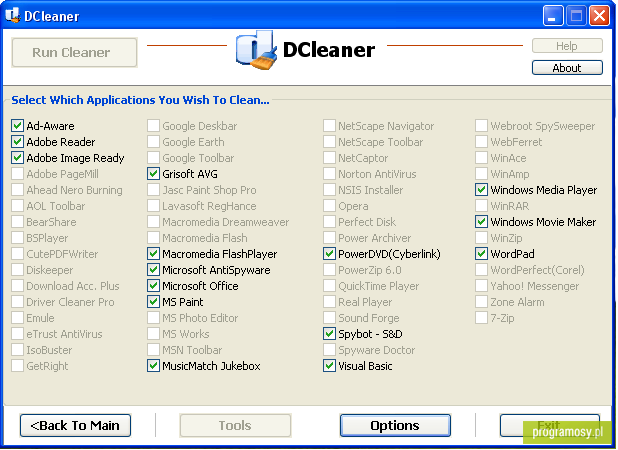Uncheck MusicMatch Jukebox checkbox
The width and height of the screenshot is (618, 450).
point(153,366)
